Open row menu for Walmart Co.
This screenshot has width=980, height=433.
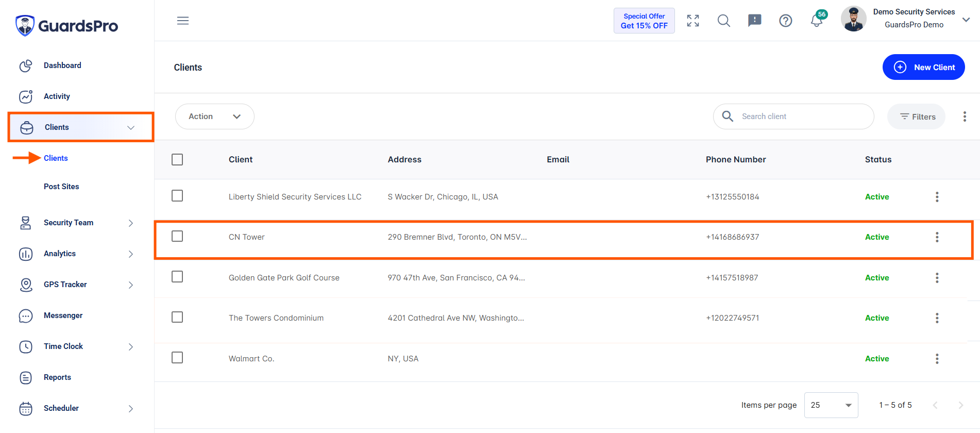click(937, 359)
